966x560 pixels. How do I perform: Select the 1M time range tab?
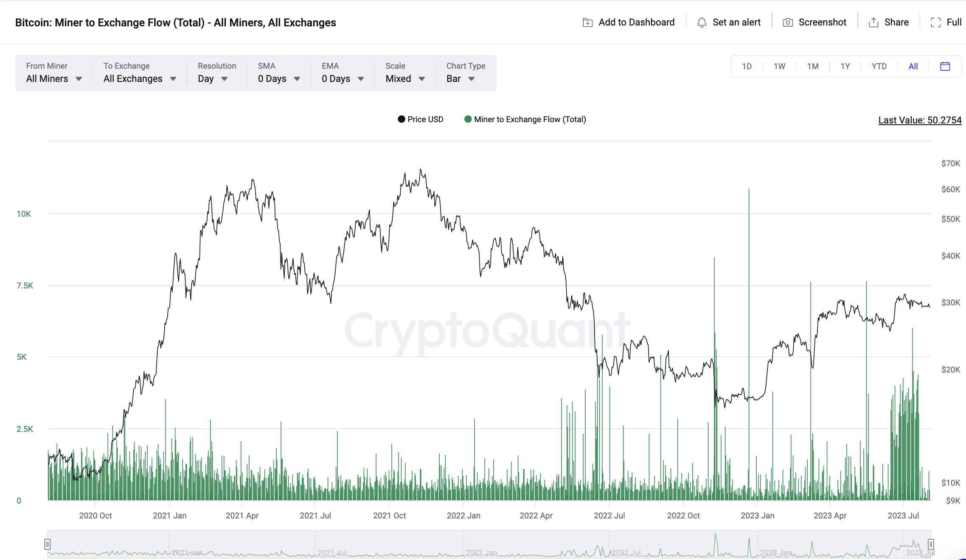pyautogui.click(x=813, y=66)
